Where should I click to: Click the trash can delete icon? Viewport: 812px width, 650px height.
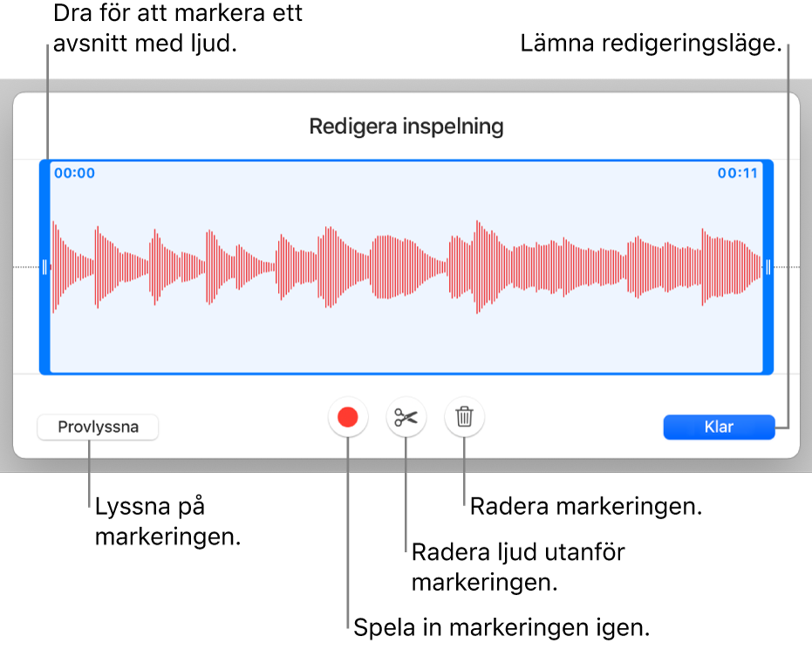464,418
